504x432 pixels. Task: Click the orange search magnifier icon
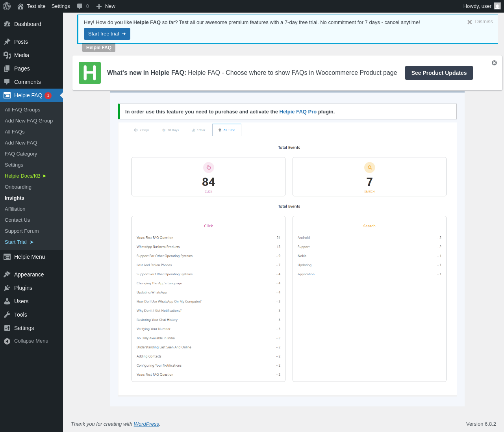[369, 167]
